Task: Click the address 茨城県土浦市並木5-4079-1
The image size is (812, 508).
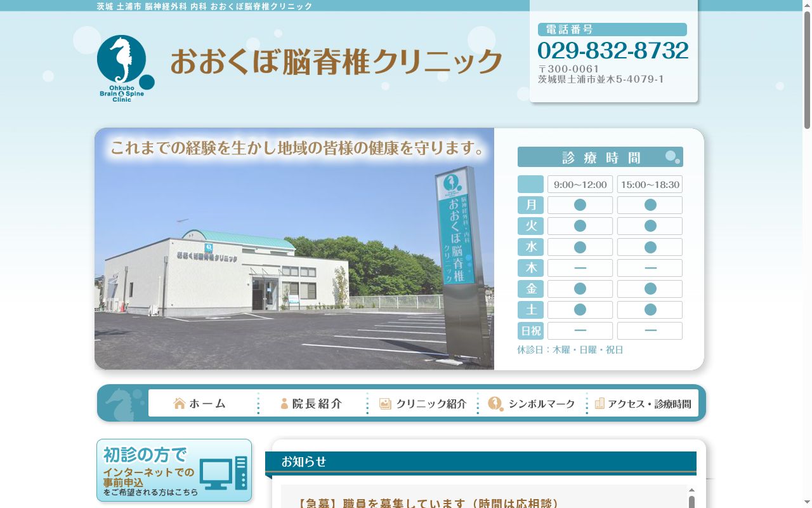Action: point(601,79)
